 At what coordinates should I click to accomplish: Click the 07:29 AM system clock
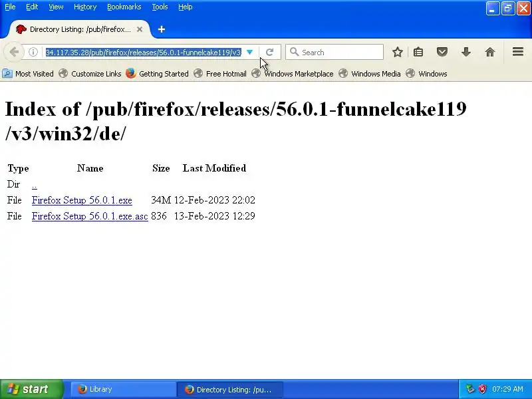coord(507,389)
